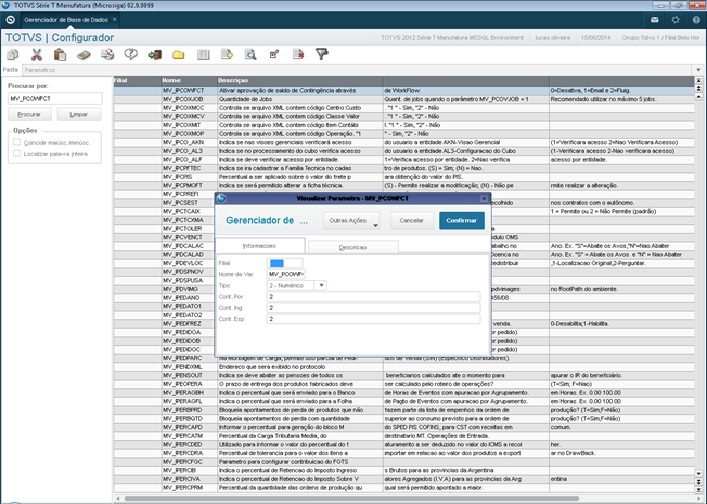This screenshot has width=707, height=504.
Task: Click the view record magnifier icon
Action: coord(250,55)
